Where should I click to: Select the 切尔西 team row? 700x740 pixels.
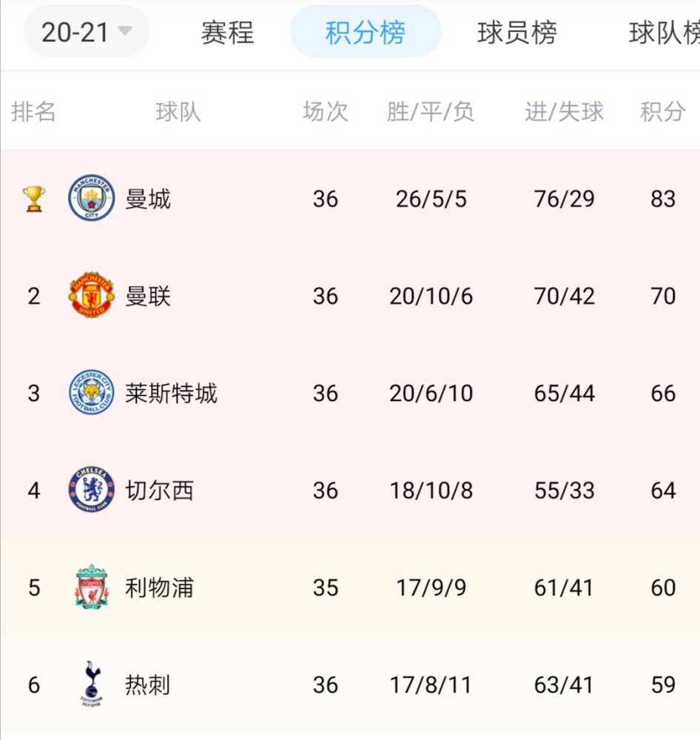click(x=350, y=490)
